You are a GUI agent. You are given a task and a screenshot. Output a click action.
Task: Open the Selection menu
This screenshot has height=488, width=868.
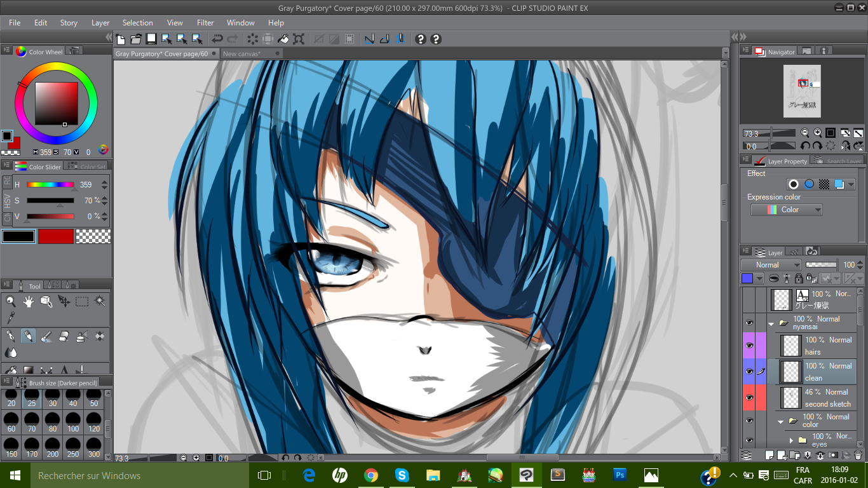(137, 22)
